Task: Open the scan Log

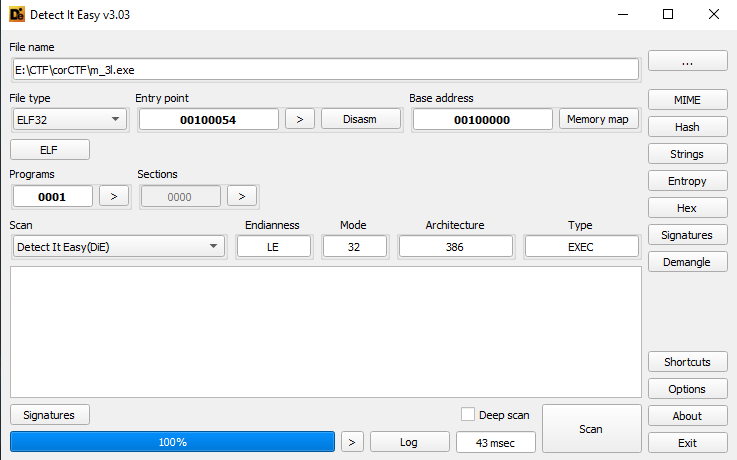Action: (409, 442)
